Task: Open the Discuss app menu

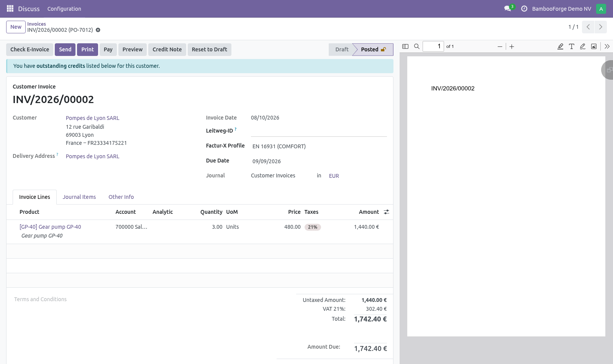Action: (x=29, y=9)
